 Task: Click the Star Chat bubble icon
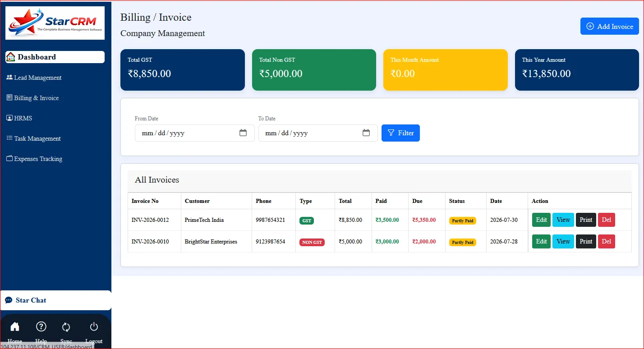(9, 300)
